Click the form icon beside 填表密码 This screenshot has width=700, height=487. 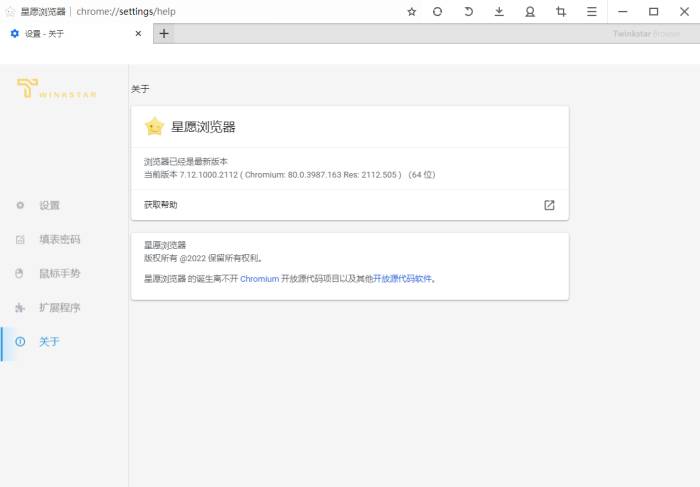pos(20,239)
